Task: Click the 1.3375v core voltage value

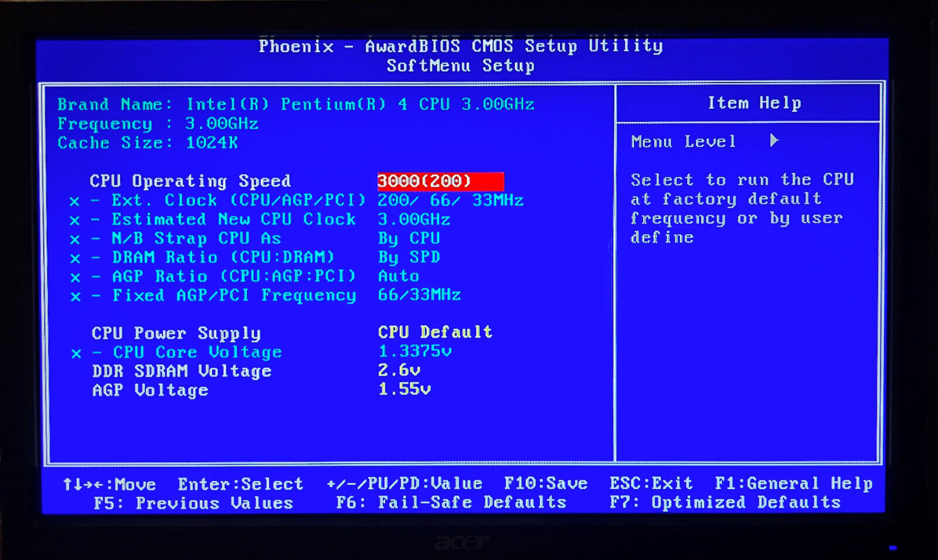Action: (414, 351)
